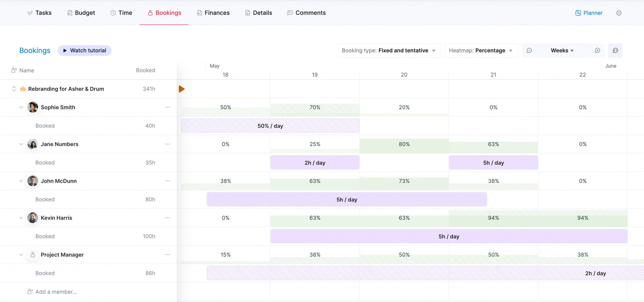Select the zoom in magnifier icon
Screen dimensions: 644x302
point(597,50)
